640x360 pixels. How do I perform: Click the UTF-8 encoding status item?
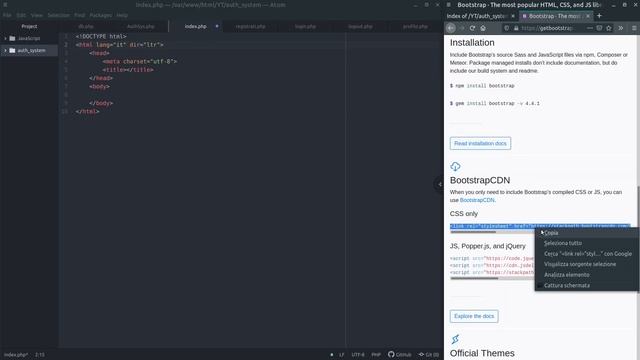(x=358, y=355)
